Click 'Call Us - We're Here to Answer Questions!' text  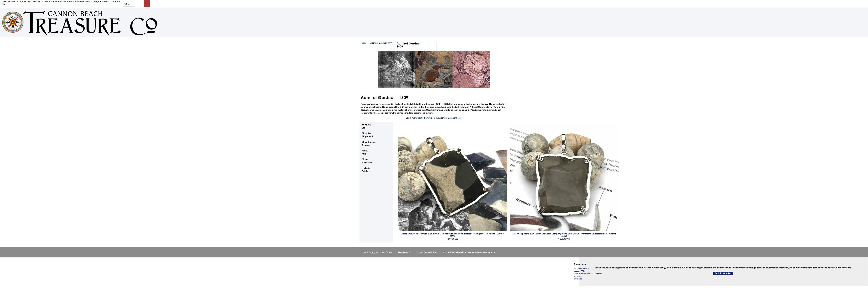click(462, 252)
